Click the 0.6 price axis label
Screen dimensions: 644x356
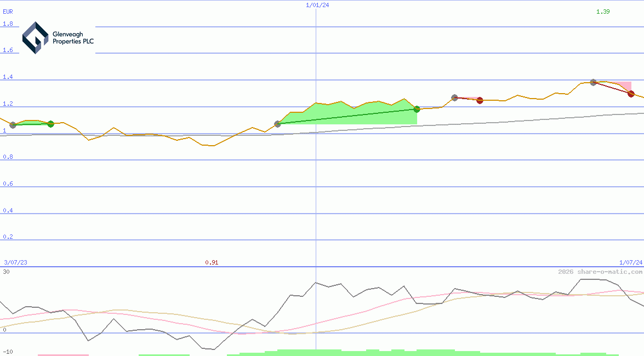point(8,183)
